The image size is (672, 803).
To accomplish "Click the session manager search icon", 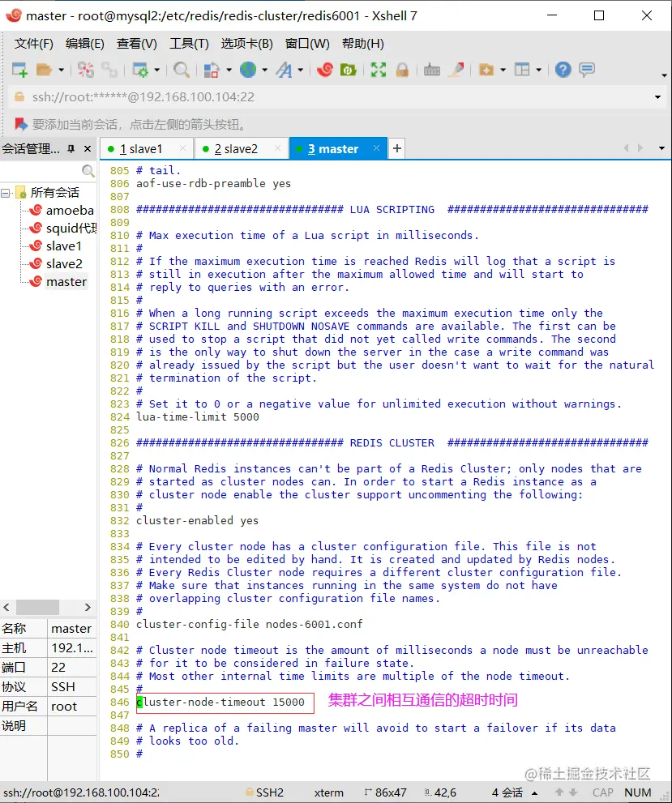I will (x=88, y=170).
